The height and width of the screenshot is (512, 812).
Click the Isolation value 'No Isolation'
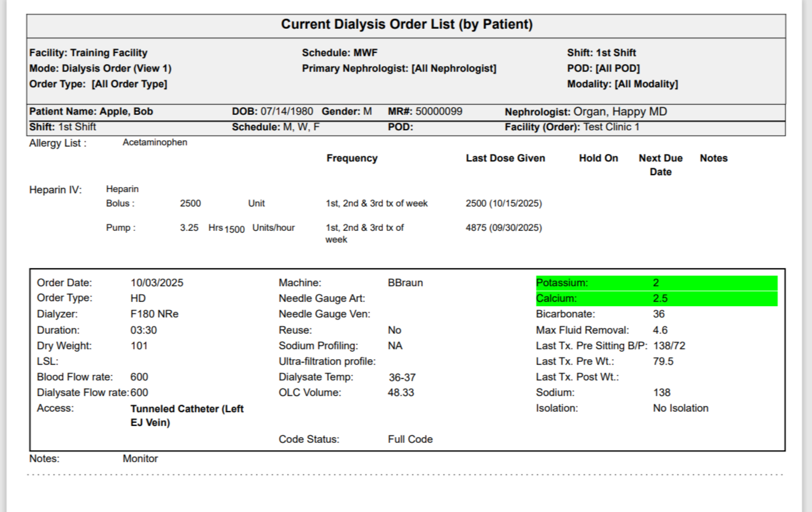click(681, 408)
